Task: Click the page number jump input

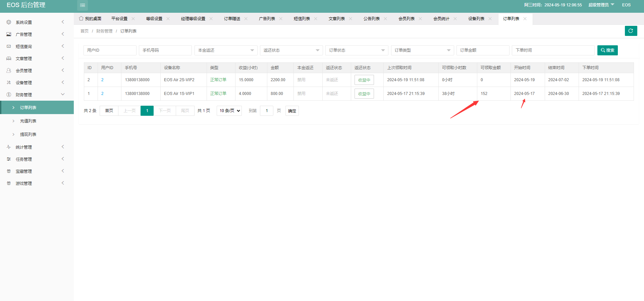Action: pyautogui.click(x=267, y=111)
